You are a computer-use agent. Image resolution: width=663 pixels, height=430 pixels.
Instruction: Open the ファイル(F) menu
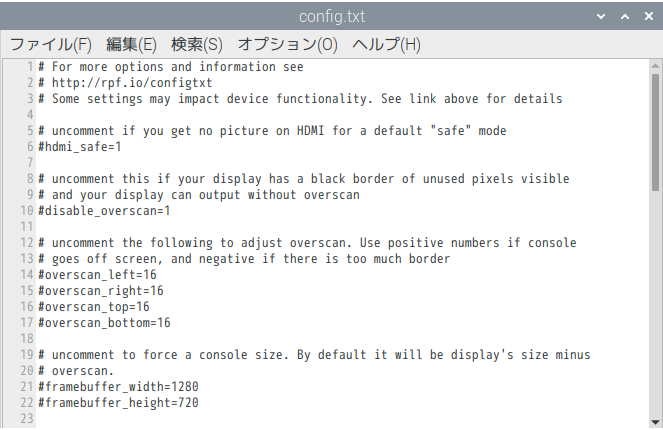[x=50, y=45]
